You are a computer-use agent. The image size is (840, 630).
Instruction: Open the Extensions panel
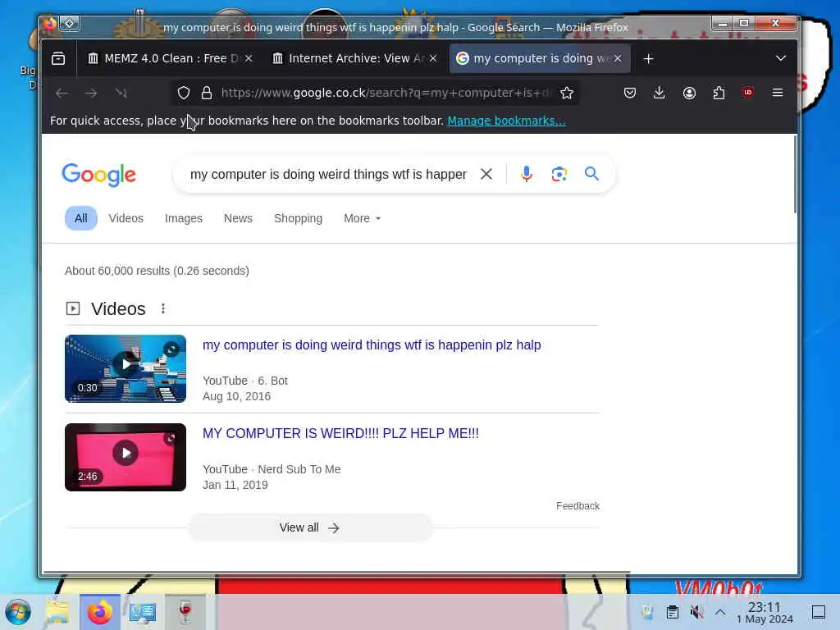pyautogui.click(x=719, y=94)
